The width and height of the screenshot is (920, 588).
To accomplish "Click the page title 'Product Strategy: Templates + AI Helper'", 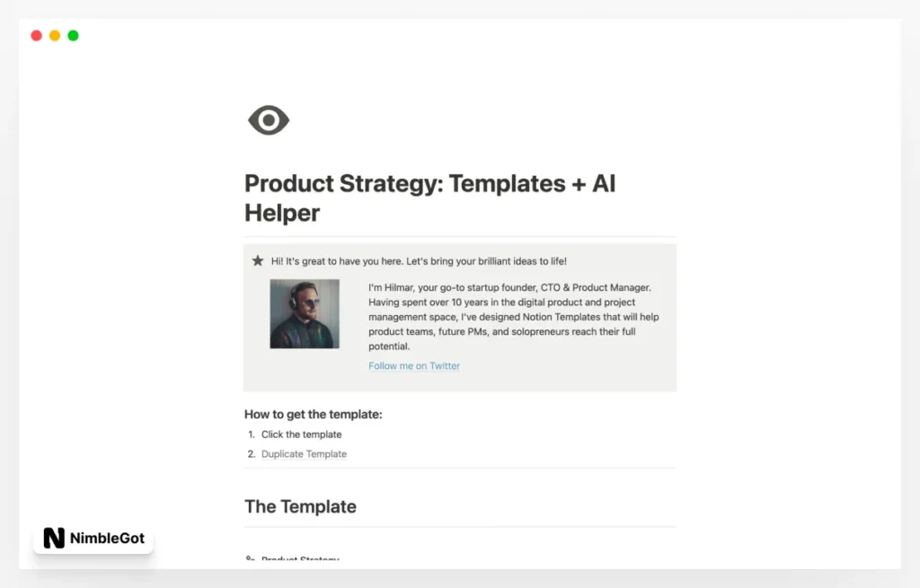I will click(429, 197).
